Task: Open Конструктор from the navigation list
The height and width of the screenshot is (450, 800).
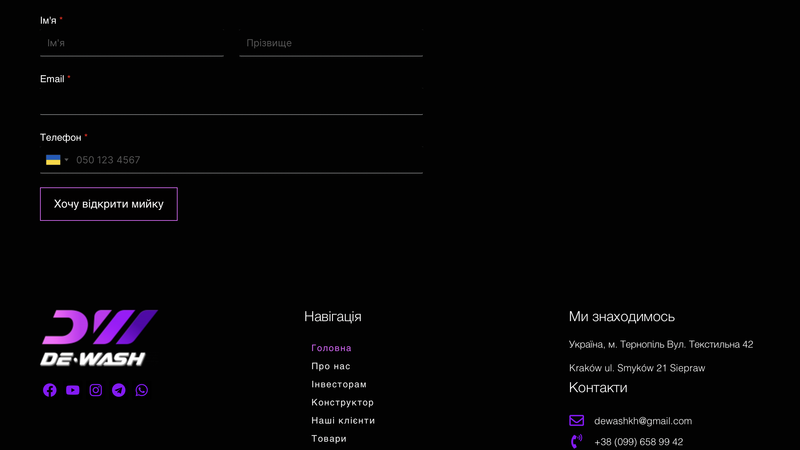Action: tap(342, 402)
